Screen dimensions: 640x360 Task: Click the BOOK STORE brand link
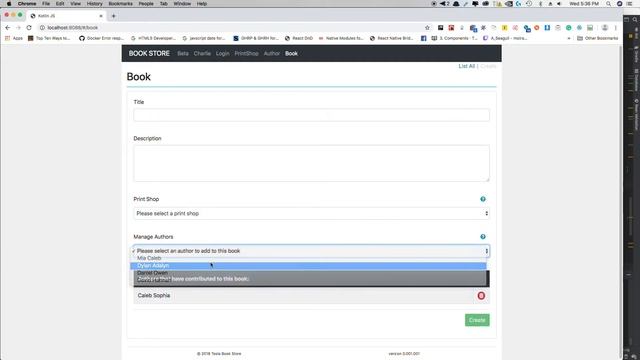(149, 53)
